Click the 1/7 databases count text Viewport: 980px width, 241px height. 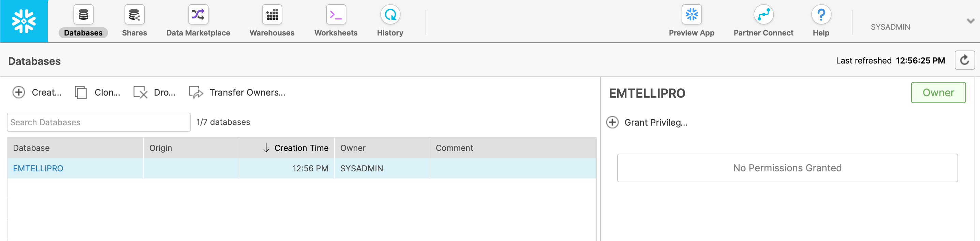click(x=223, y=122)
